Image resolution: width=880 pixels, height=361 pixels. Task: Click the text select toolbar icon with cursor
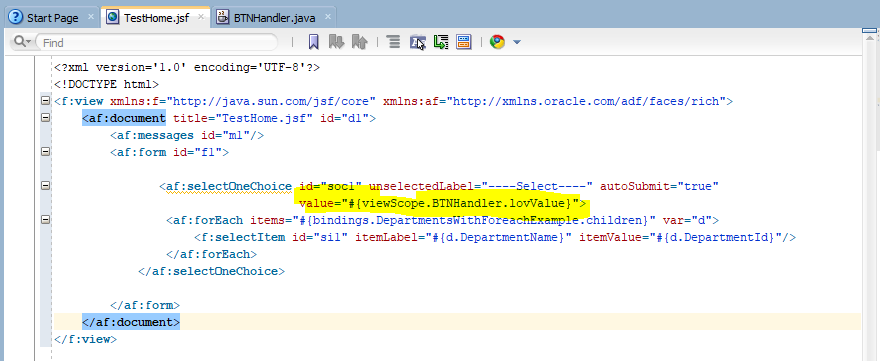[418, 42]
